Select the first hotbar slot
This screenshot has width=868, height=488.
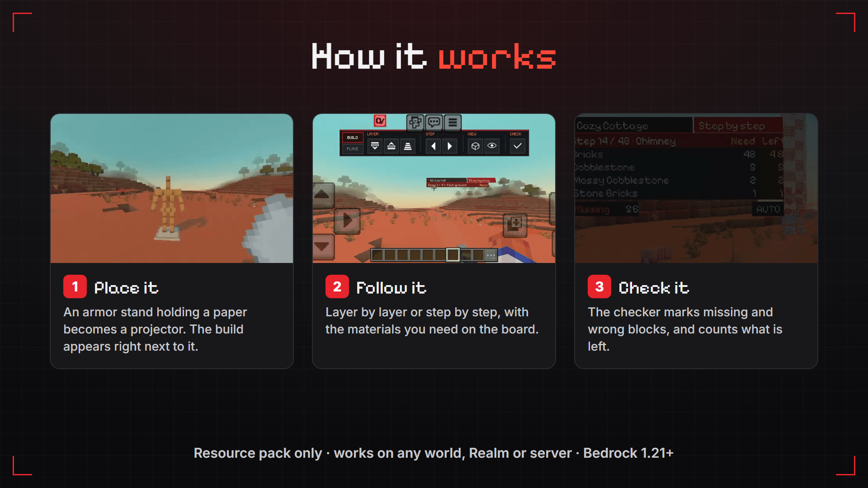click(377, 255)
